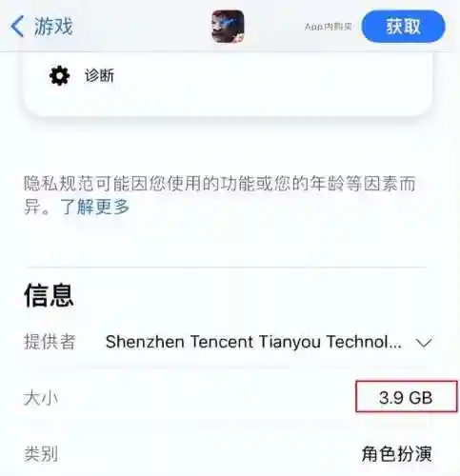Tap the 信息 section heading
This screenshot has height=476, width=460.
pyautogui.click(x=49, y=295)
